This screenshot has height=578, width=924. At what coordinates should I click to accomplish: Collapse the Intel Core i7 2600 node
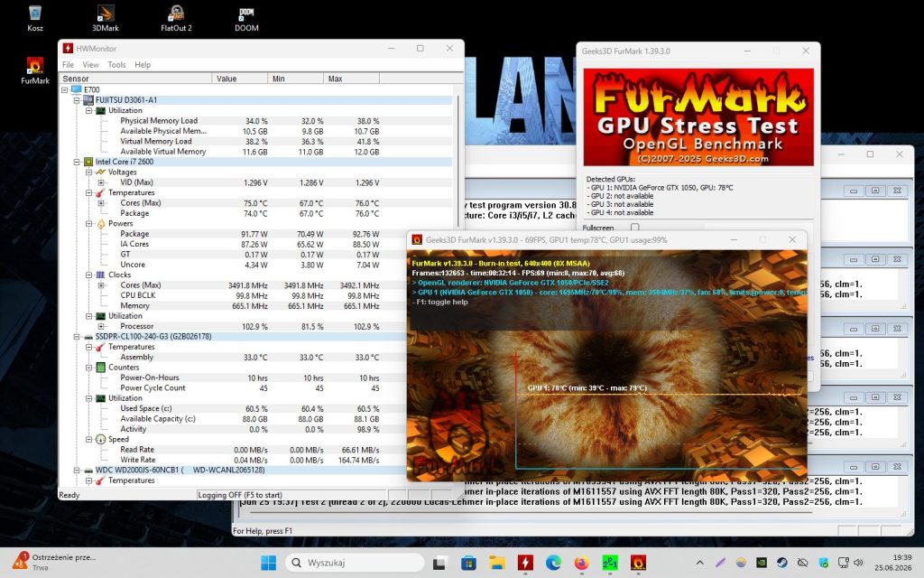(x=77, y=162)
